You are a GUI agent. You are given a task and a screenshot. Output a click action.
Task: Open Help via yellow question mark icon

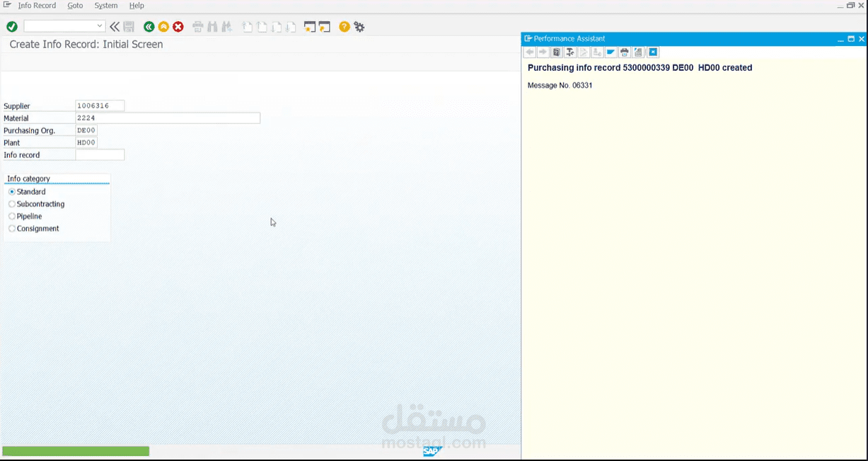345,27
